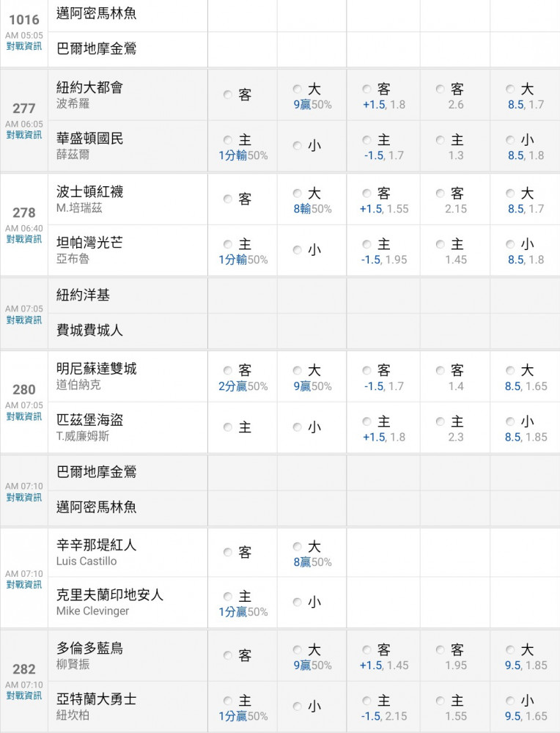560x733 pixels.
Task: Select 主 +1.5, 1.8 handicap for 匹茲堡海盜
Action: pos(367,421)
